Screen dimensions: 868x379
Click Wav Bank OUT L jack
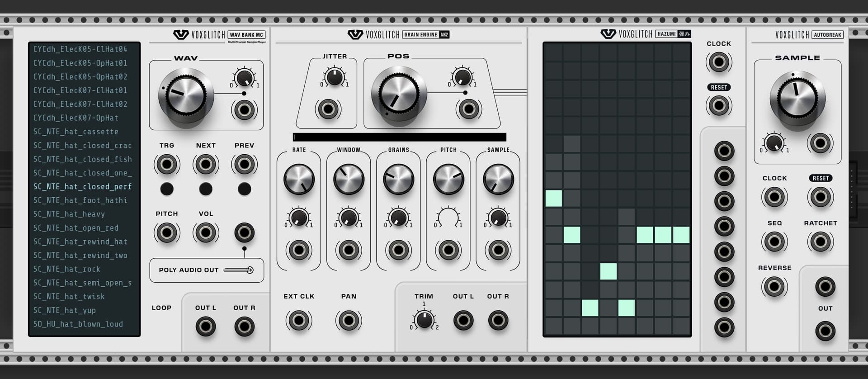click(205, 326)
